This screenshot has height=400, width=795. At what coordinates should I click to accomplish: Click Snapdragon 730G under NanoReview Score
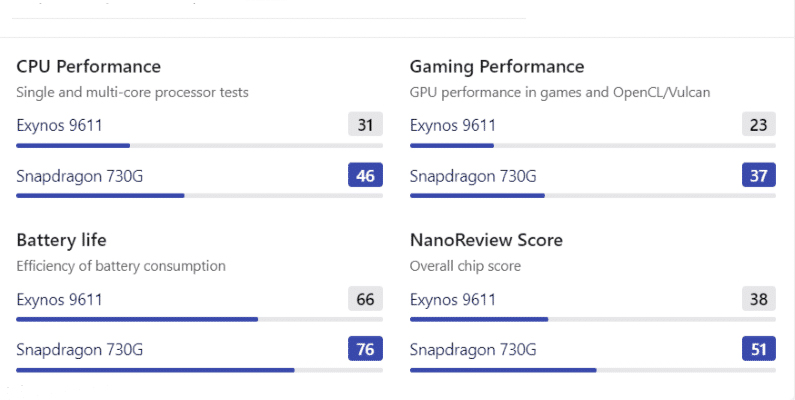click(473, 350)
